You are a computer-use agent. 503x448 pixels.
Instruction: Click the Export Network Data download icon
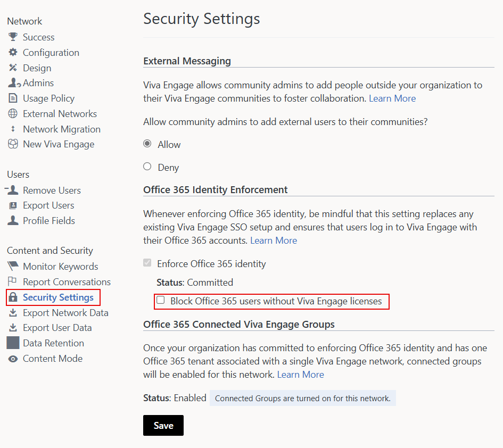[x=14, y=312]
